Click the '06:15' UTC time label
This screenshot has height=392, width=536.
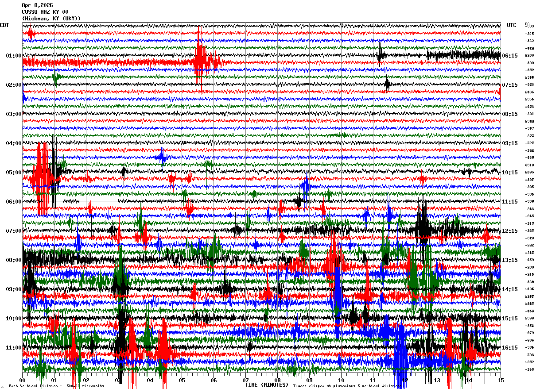(510, 56)
